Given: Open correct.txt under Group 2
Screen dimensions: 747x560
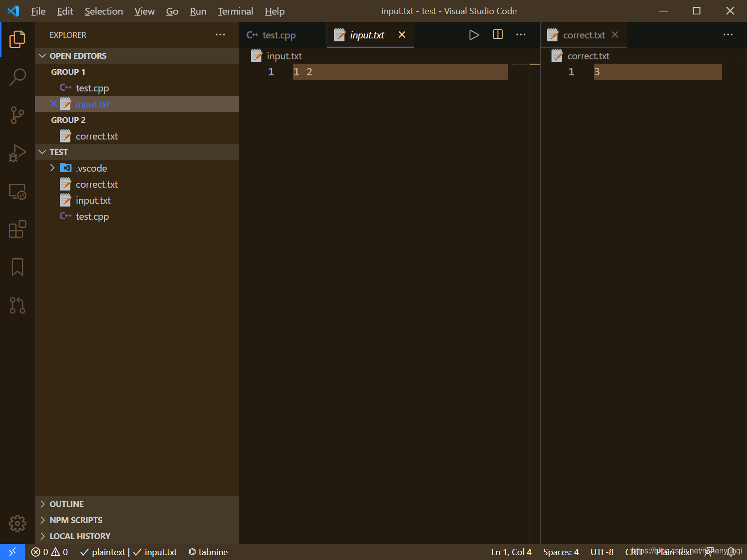Looking at the screenshot, I should tap(137, 136).
